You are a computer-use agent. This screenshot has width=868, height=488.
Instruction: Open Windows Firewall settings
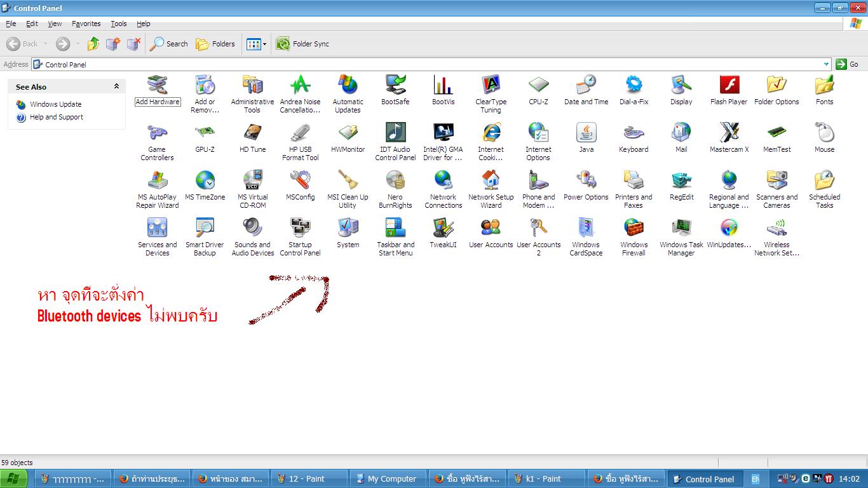634,238
